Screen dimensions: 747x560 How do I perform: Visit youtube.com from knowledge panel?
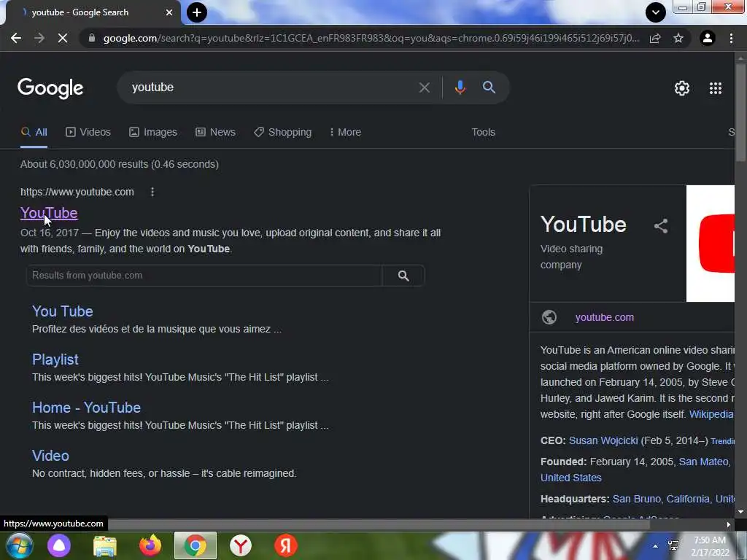(604, 318)
